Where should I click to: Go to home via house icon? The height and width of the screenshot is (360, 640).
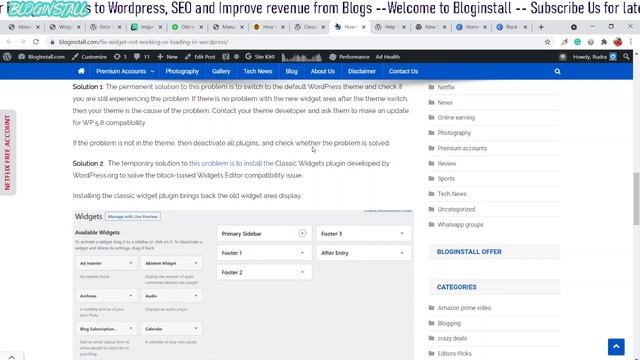[x=81, y=71]
